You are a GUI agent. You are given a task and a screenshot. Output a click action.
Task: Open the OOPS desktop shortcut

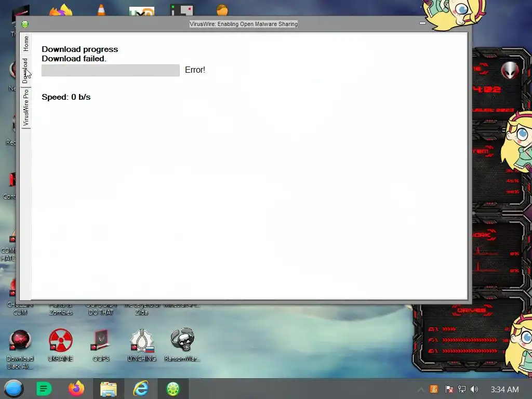point(101,345)
